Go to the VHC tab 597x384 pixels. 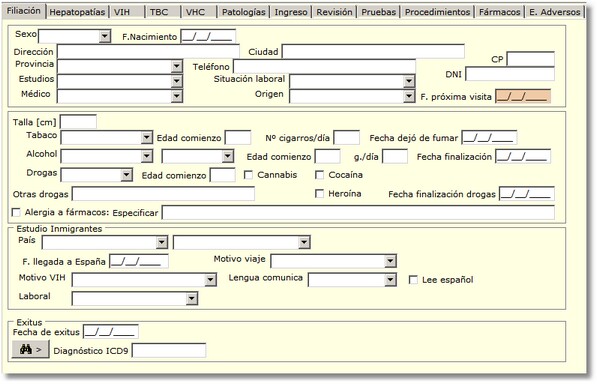pos(200,12)
